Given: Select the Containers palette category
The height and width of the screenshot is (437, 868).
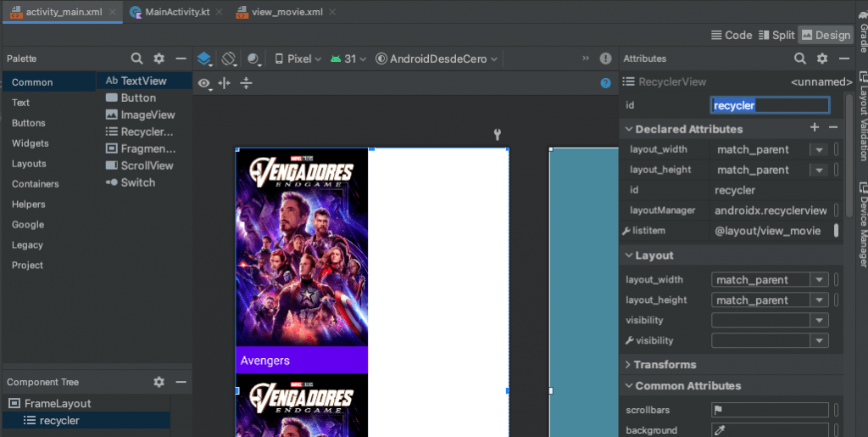Looking at the screenshot, I should (49, 184).
